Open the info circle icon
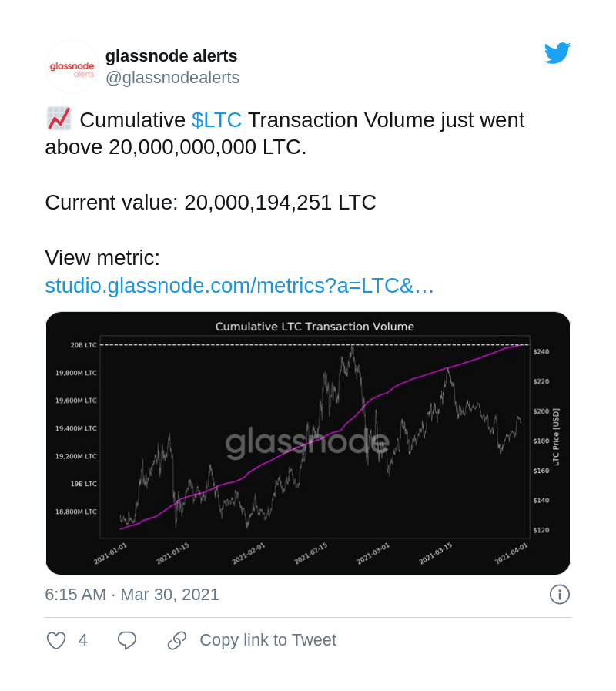The width and height of the screenshot is (616, 691). pos(560,594)
